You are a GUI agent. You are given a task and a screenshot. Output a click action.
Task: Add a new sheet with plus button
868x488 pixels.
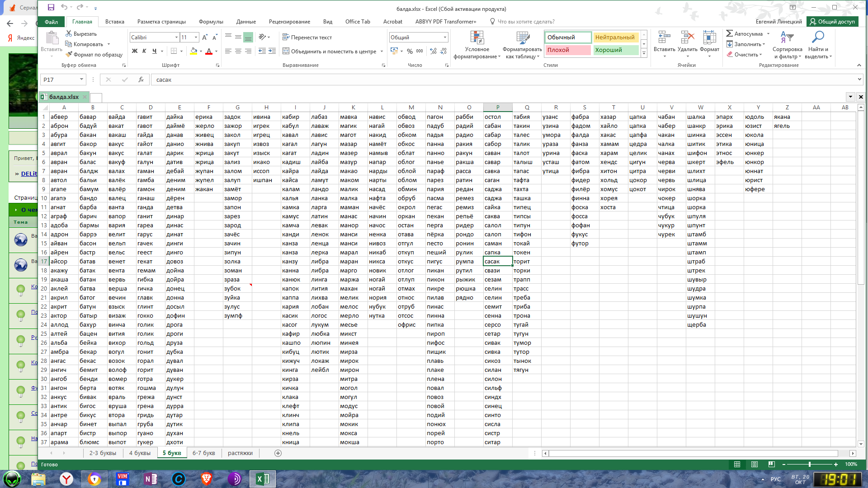[278, 453]
